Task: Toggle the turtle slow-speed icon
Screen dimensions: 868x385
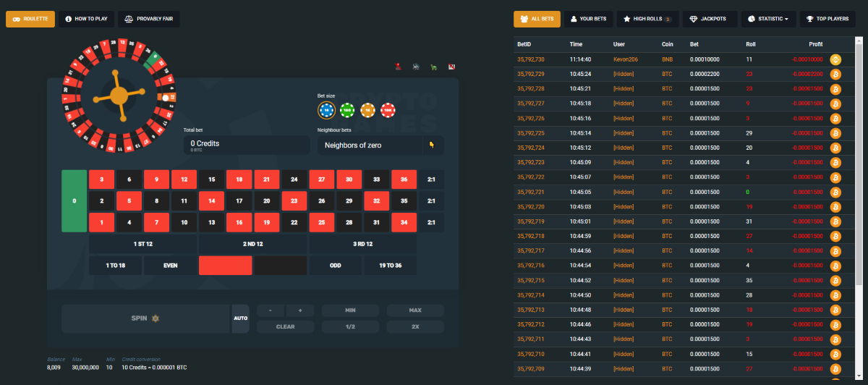Action: tap(434, 67)
